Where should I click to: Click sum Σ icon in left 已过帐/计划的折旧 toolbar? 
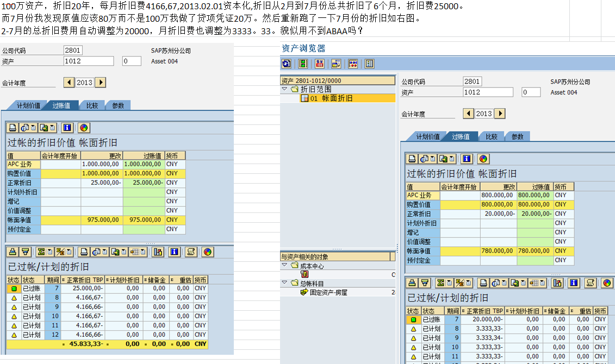[x=41, y=252]
